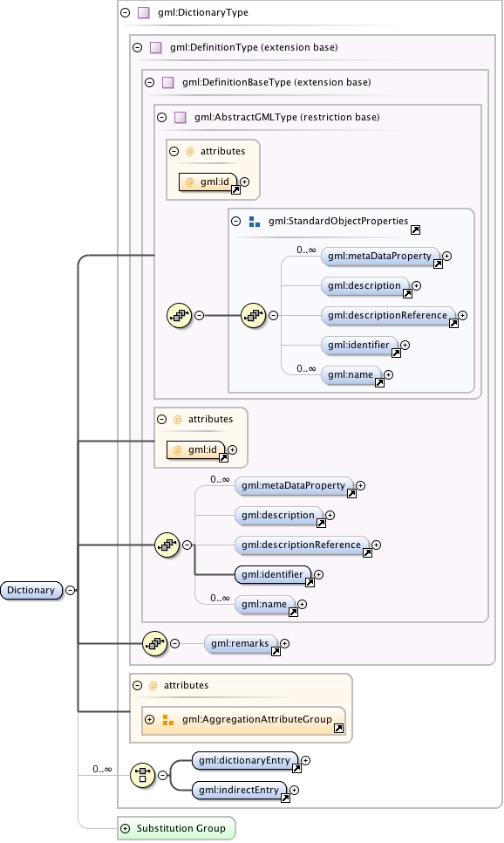Viewport: 504px width, 843px height.
Task: Expand the gml:dictionaryEntry element
Action: (306, 761)
